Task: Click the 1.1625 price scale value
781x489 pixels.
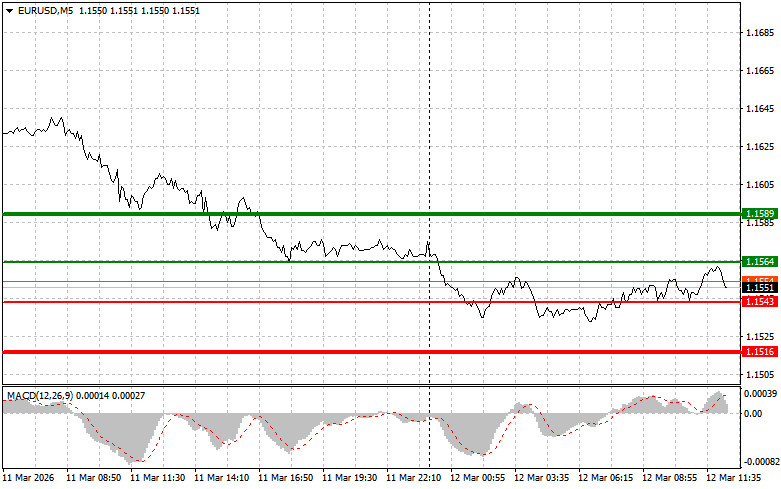Action: pyautogui.click(x=760, y=146)
